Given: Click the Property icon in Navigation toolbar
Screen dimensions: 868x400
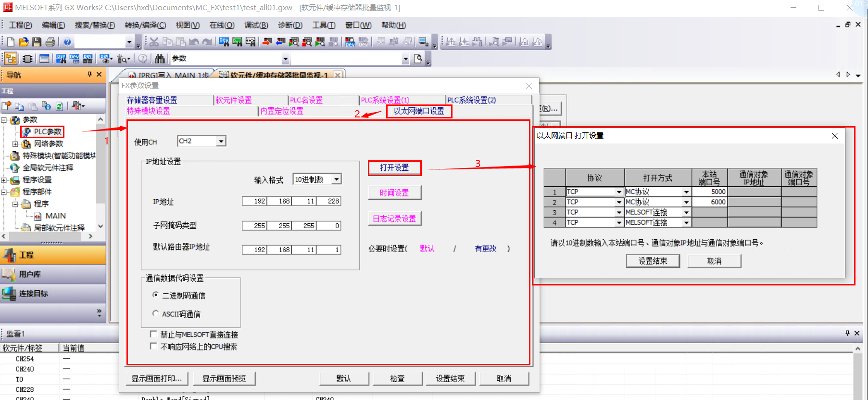Looking at the screenshot, I should click(x=46, y=106).
